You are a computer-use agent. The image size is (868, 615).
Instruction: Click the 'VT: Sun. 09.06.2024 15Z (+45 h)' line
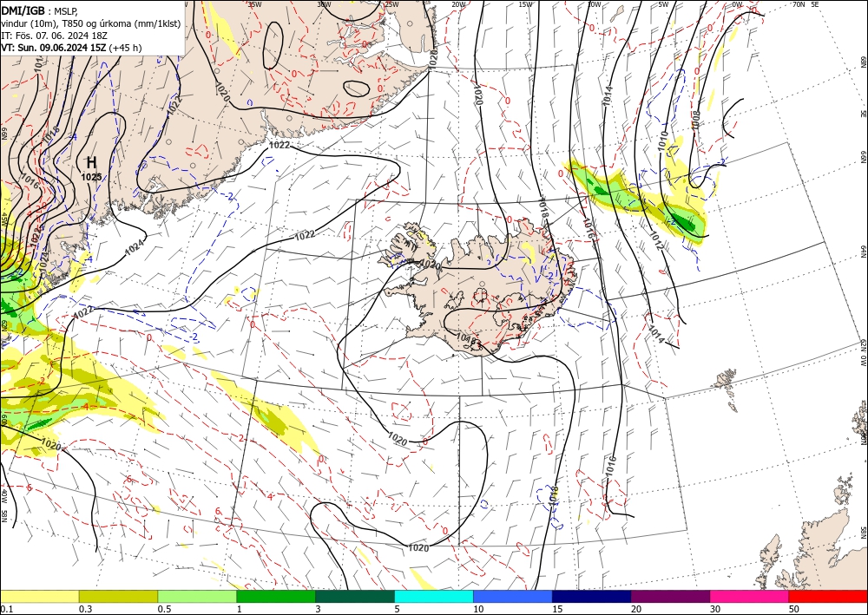(71, 48)
